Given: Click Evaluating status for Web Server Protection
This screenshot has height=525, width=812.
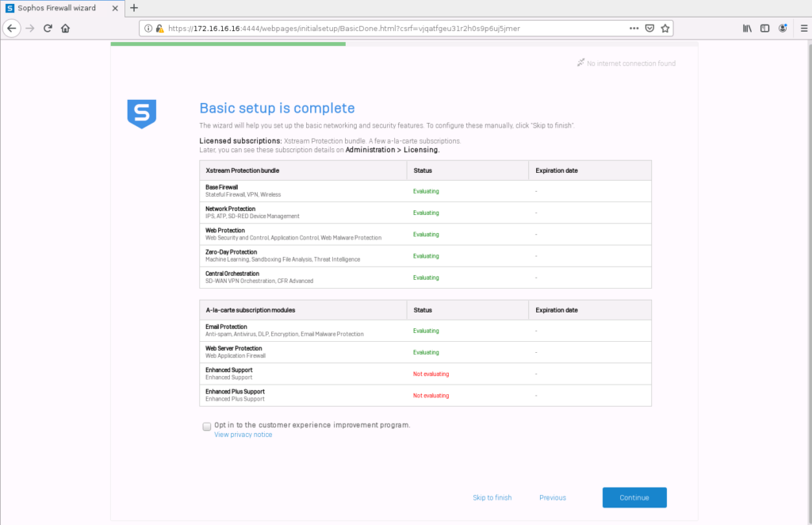Looking at the screenshot, I should (x=426, y=353).
